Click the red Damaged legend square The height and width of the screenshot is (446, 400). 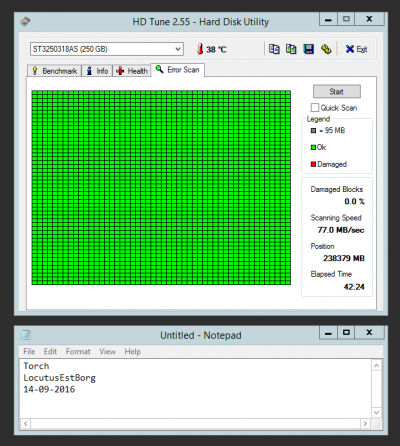click(313, 164)
